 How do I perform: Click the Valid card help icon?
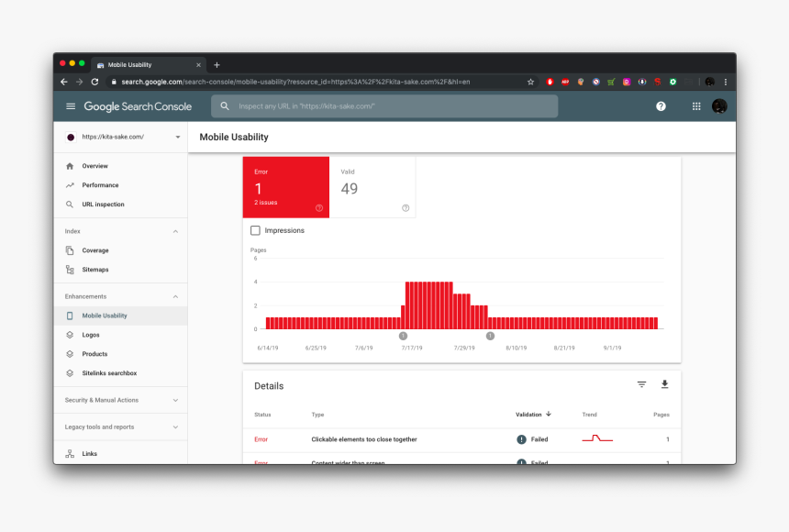[406, 208]
